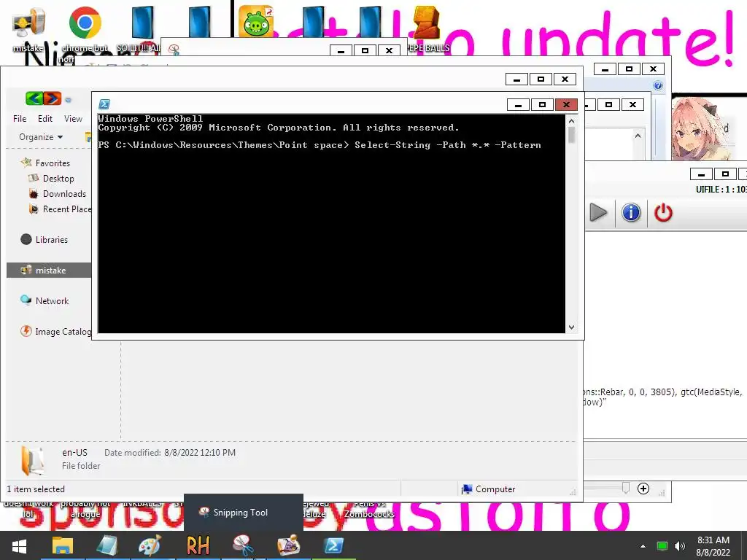Click the zoom slider handle in back window
The height and width of the screenshot is (560, 747).
(626, 488)
